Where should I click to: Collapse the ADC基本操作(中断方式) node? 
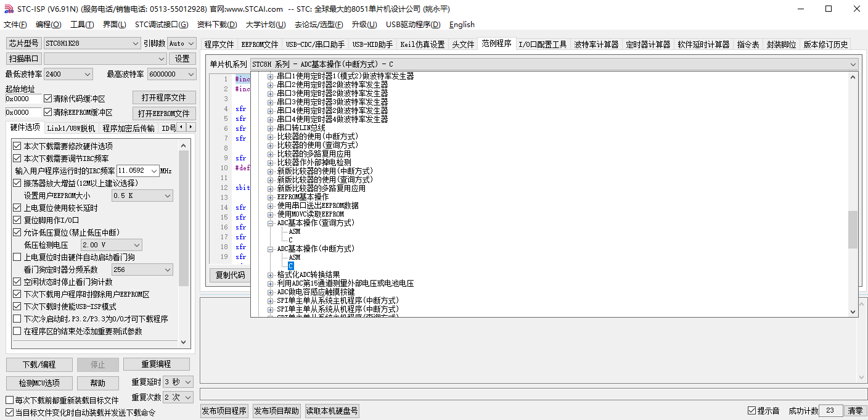click(x=270, y=249)
